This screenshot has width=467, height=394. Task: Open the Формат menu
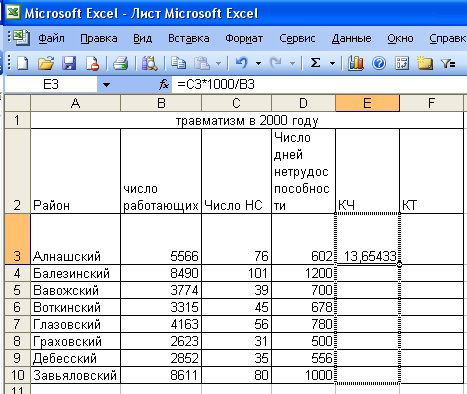tap(244, 39)
